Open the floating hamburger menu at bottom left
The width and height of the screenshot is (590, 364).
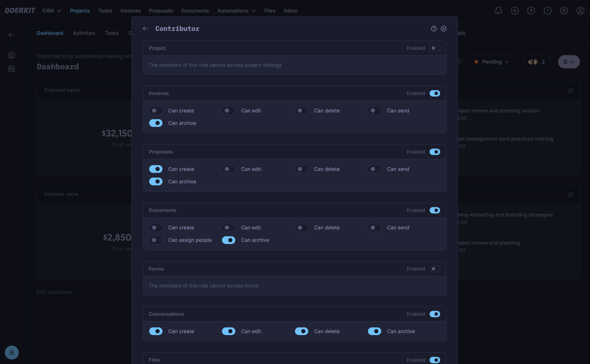click(12, 352)
